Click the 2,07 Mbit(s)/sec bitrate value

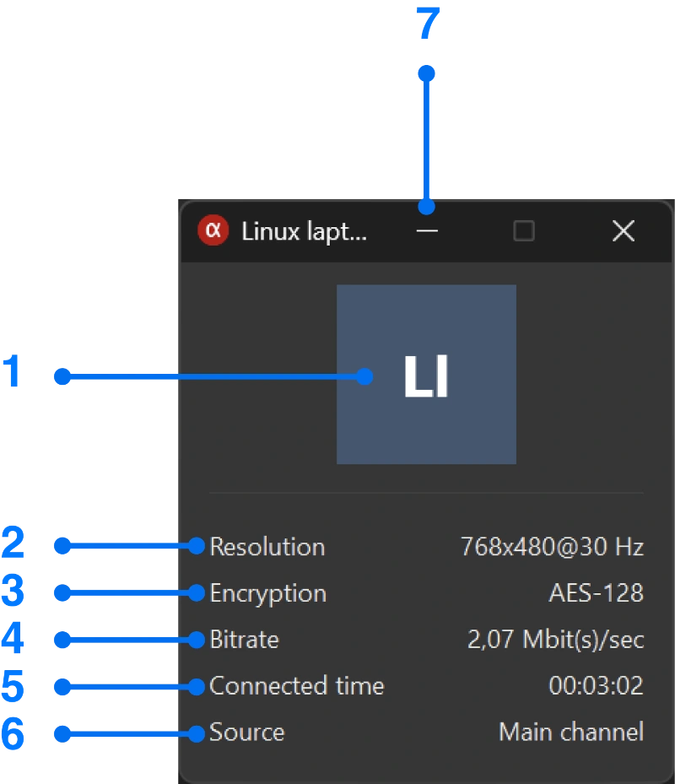[556, 640]
